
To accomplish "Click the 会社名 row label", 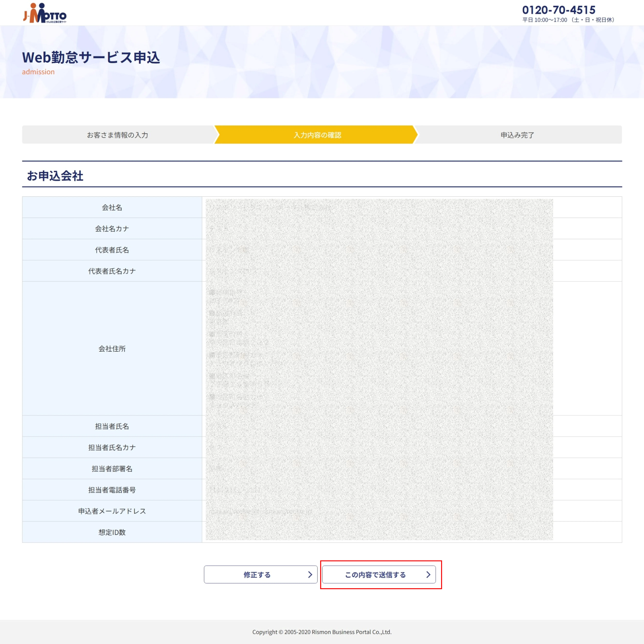I will (112, 207).
